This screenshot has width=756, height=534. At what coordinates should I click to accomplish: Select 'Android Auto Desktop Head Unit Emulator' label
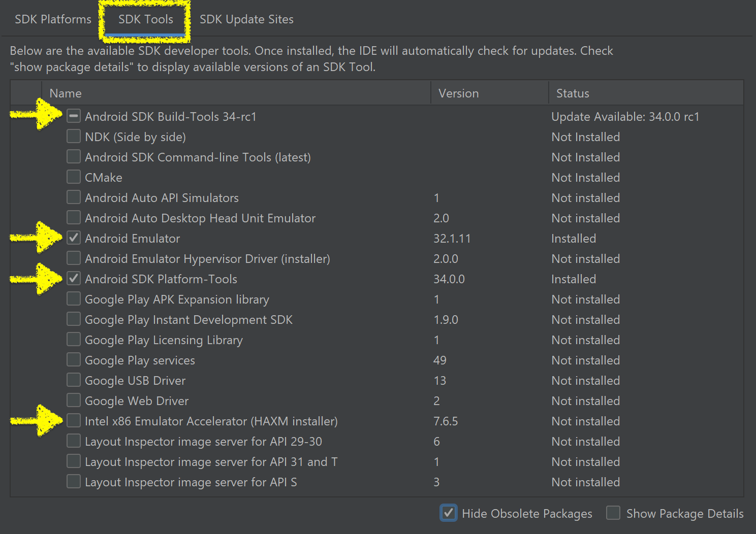(x=200, y=218)
